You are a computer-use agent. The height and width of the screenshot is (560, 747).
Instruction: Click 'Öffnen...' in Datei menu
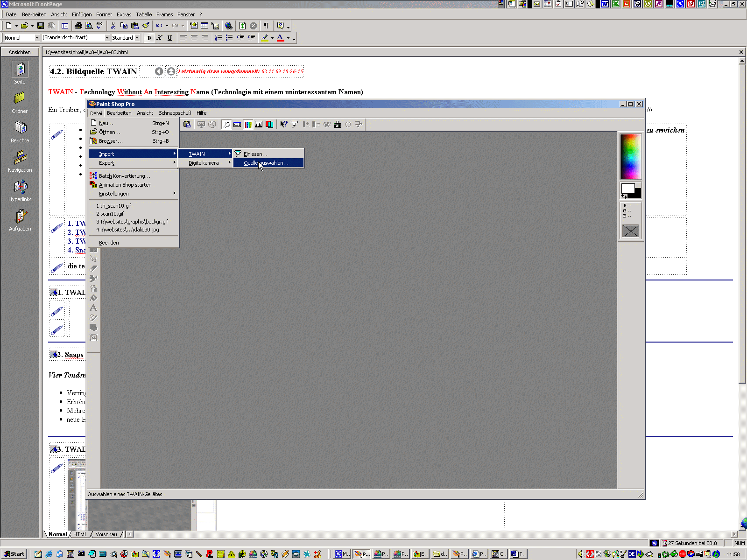pos(133,132)
